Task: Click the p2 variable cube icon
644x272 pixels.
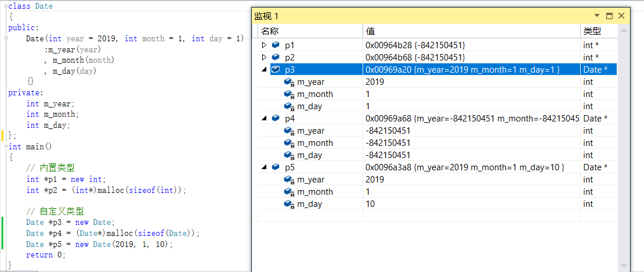Action: [275, 57]
